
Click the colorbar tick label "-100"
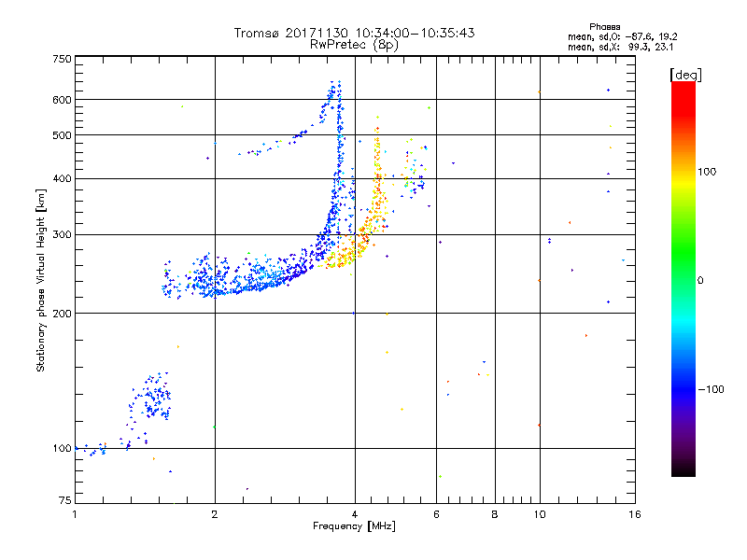(x=712, y=389)
